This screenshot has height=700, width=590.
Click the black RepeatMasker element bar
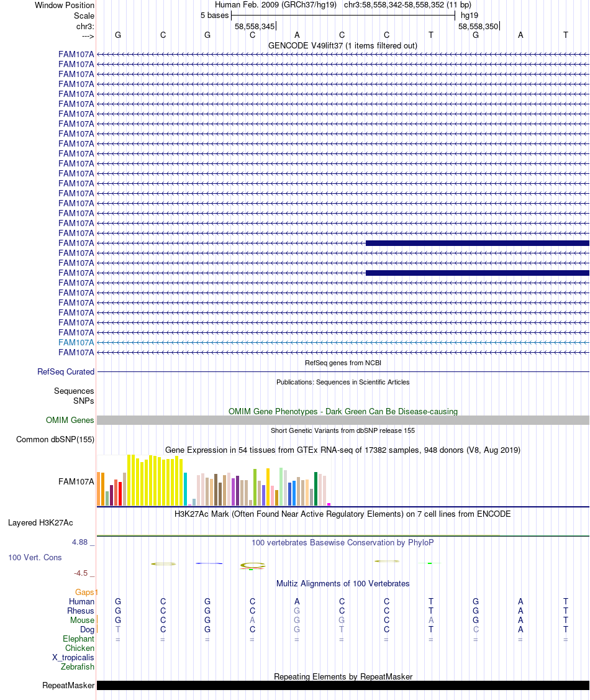(x=343, y=685)
